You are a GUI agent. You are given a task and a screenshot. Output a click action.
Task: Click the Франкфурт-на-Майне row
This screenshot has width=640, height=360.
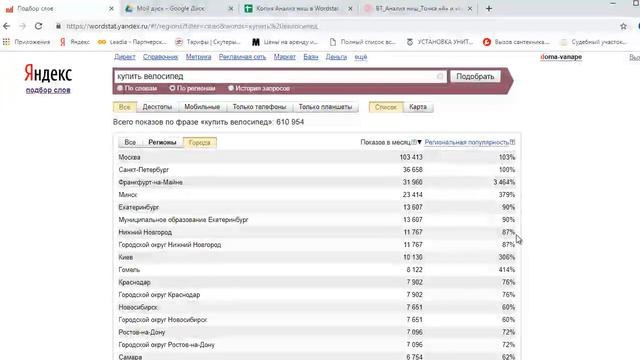pos(317,182)
